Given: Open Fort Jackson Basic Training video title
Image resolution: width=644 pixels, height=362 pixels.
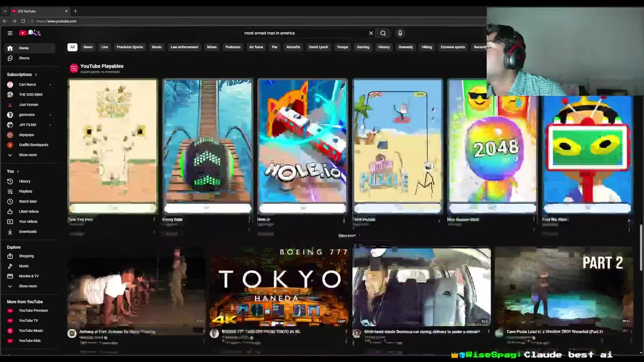Looking at the screenshot, I should tap(117, 332).
